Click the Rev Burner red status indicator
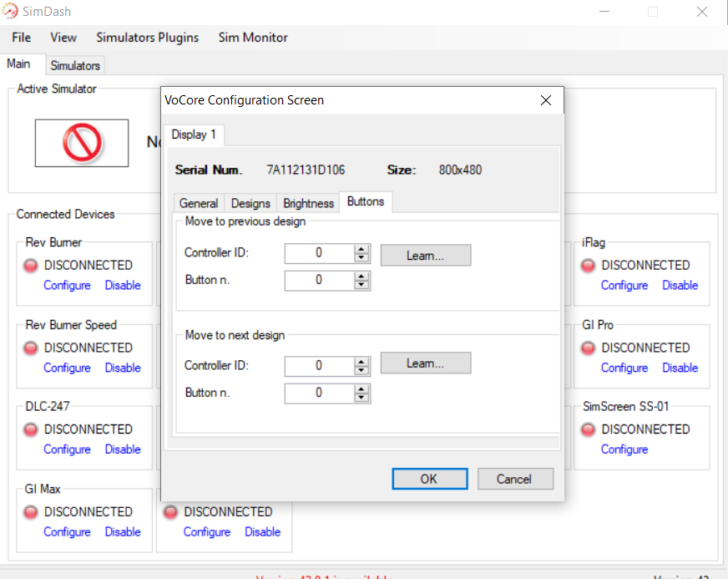The height and width of the screenshot is (579, 728). click(x=32, y=266)
